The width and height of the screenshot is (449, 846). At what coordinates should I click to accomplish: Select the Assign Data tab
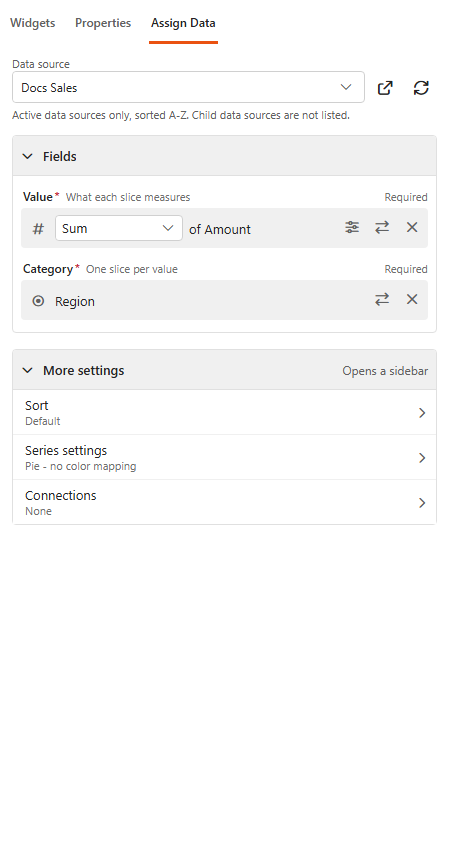[x=183, y=23]
